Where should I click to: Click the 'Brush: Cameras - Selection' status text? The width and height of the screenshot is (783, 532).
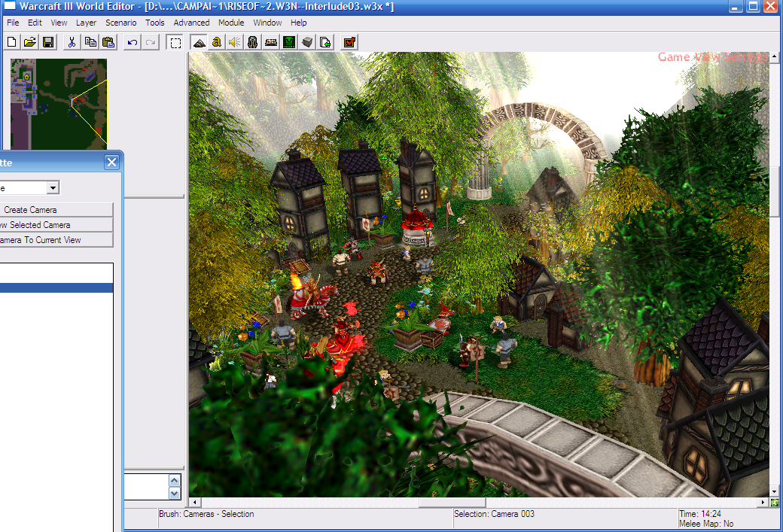coord(206,514)
